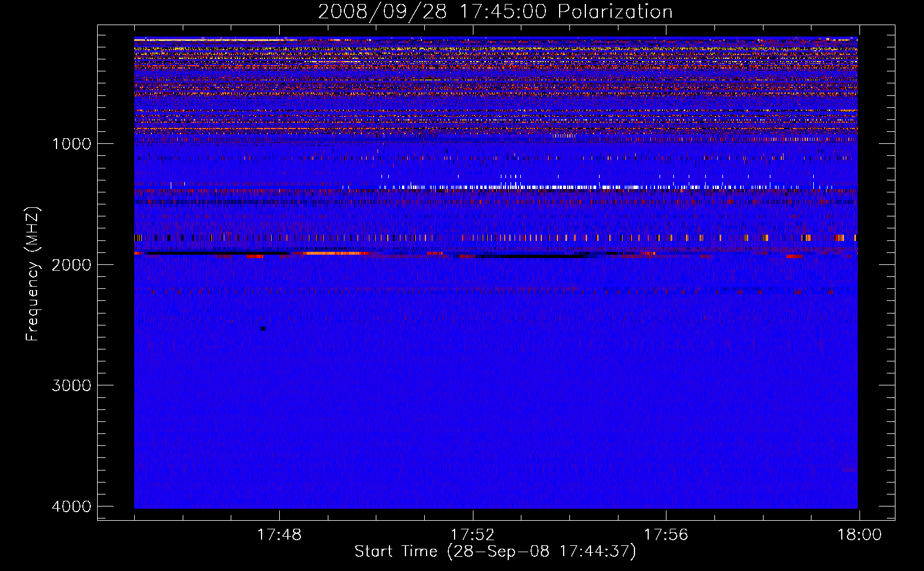Click the 17:52 time tick label
This screenshot has height=571, width=924.
point(472,535)
